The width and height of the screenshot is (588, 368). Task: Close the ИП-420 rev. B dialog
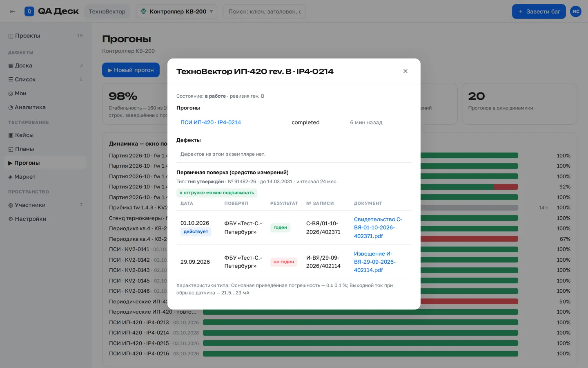pyautogui.click(x=405, y=71)
